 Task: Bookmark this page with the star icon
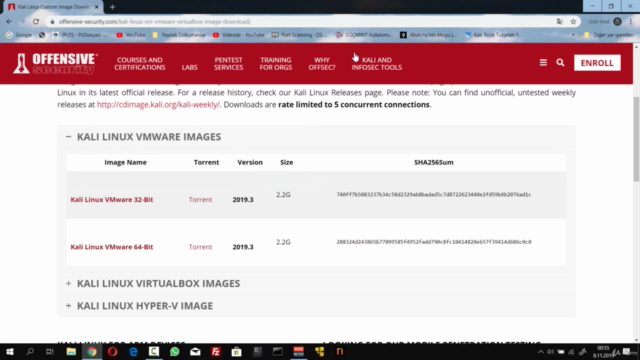coord(573,22)
